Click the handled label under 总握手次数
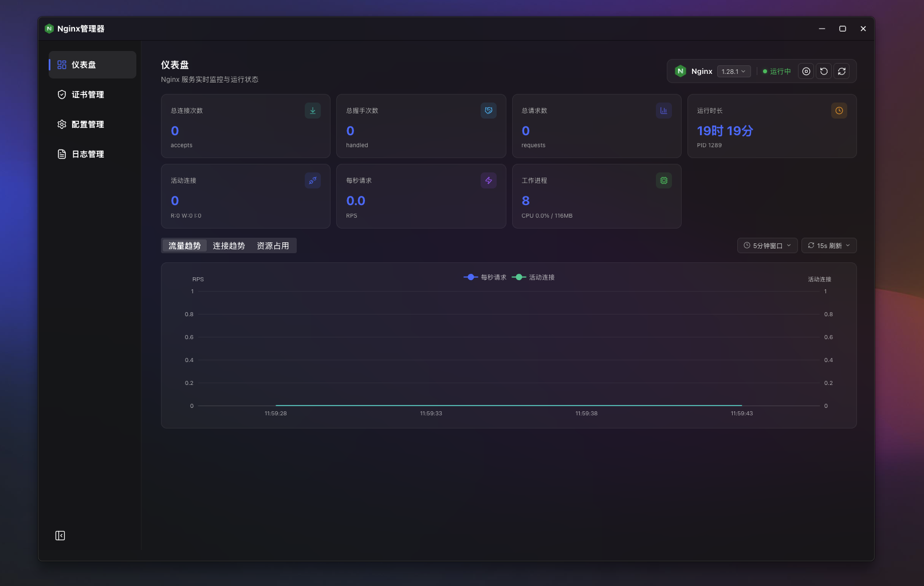The height and width of the screenshot is (586, 924). (x=357, y=145)
